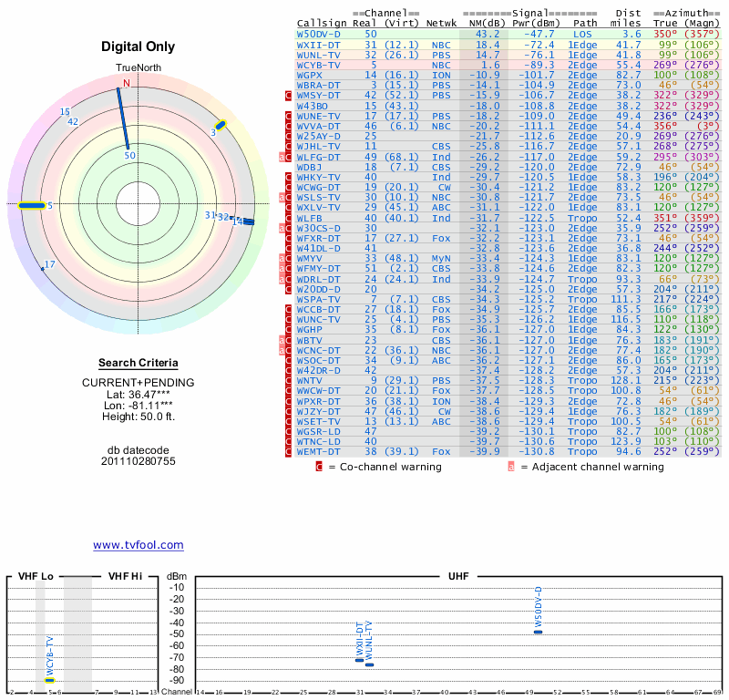Click the W50DV-D callsign in the table
729x700 pixels.
(317, 33)
